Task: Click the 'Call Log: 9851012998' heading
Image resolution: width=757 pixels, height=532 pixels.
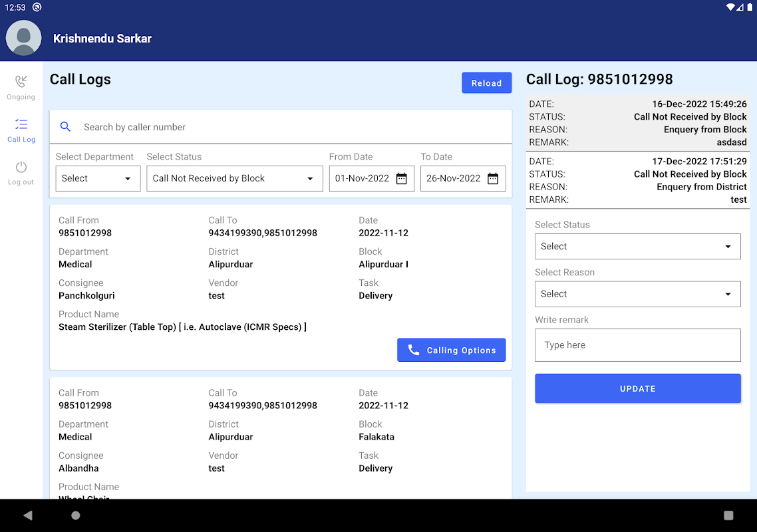Action: click(599, 79)
